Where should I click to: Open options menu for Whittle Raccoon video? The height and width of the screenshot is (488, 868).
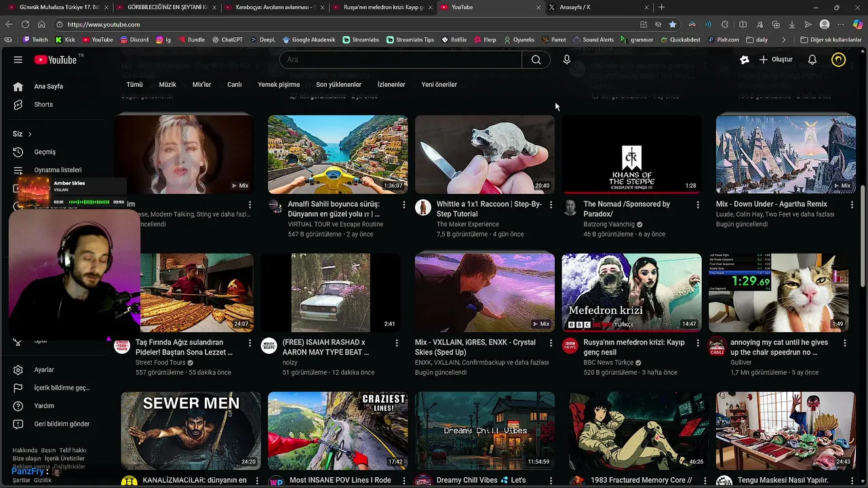click(551, 205)
